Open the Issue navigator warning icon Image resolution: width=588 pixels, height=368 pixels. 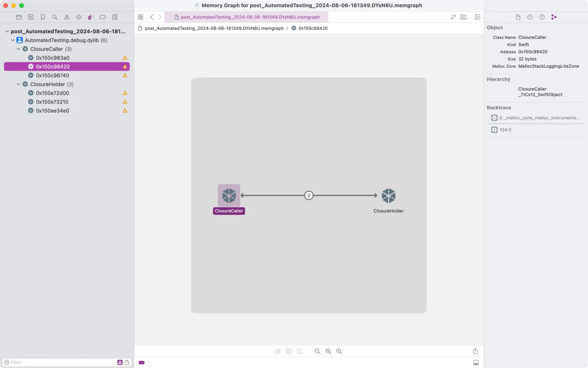67,17
